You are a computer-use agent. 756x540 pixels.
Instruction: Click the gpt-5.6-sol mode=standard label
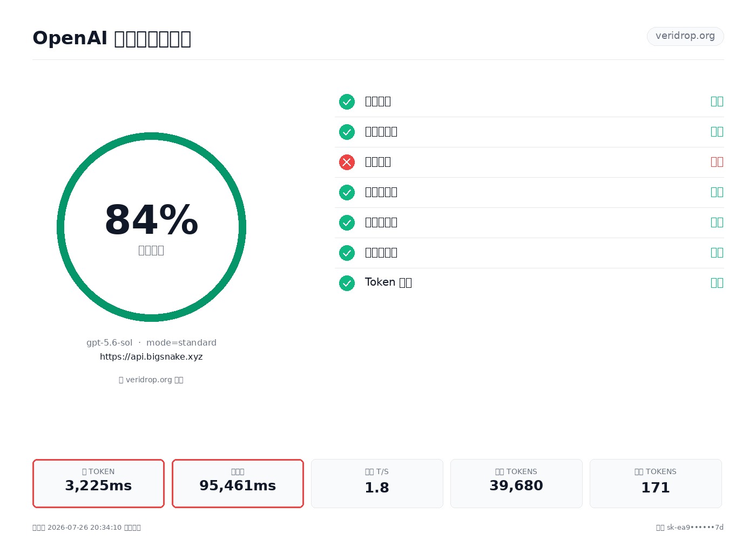[151, 342]
